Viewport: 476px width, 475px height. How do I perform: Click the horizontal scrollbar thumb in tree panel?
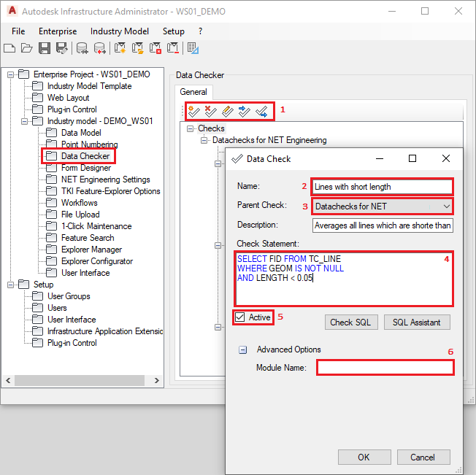(x=80, y=380)
